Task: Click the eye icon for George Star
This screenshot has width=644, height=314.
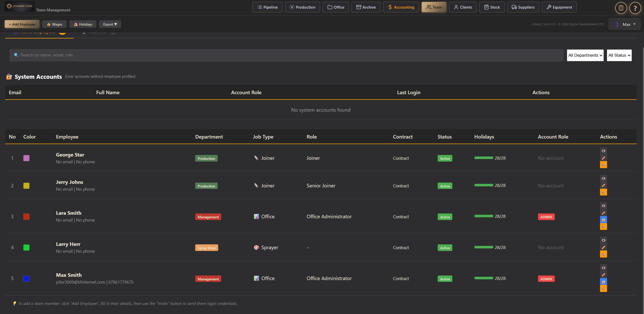Action: tap(603, 151)
